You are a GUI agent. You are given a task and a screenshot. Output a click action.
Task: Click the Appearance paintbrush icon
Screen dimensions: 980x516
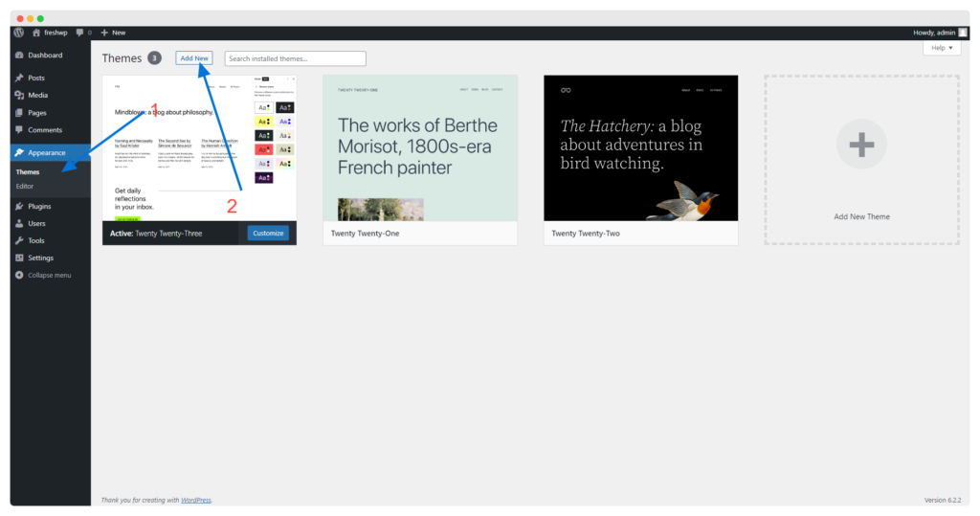tap(19, 152)
